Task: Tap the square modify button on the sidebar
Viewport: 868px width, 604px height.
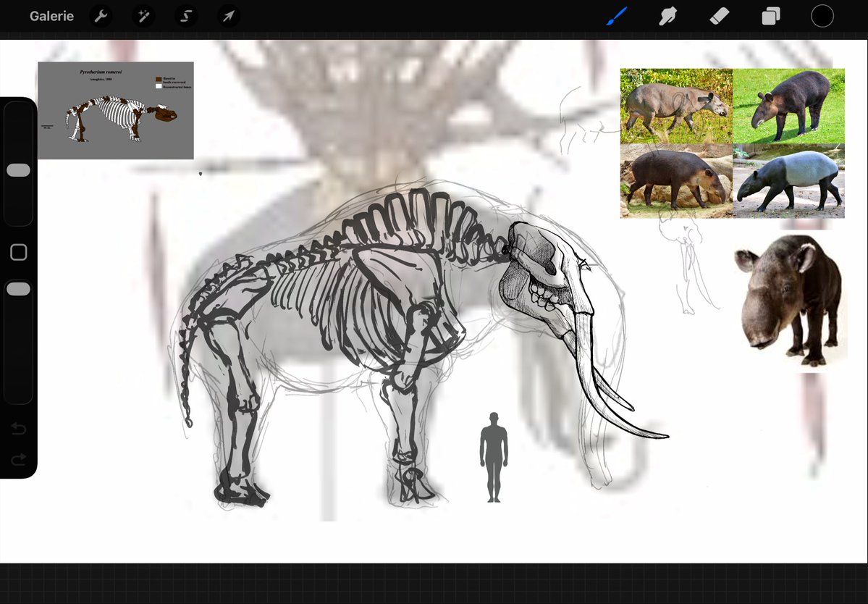Action: (19, 252)
